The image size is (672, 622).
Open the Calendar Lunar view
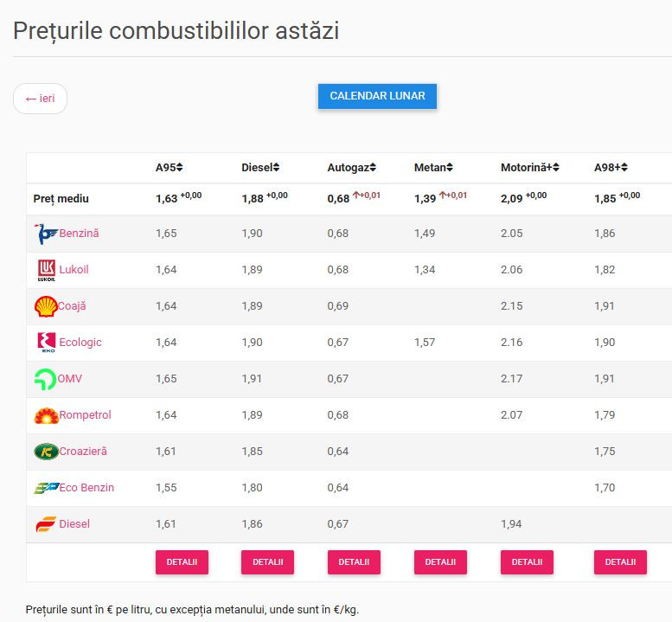click(x=377, y=96)
